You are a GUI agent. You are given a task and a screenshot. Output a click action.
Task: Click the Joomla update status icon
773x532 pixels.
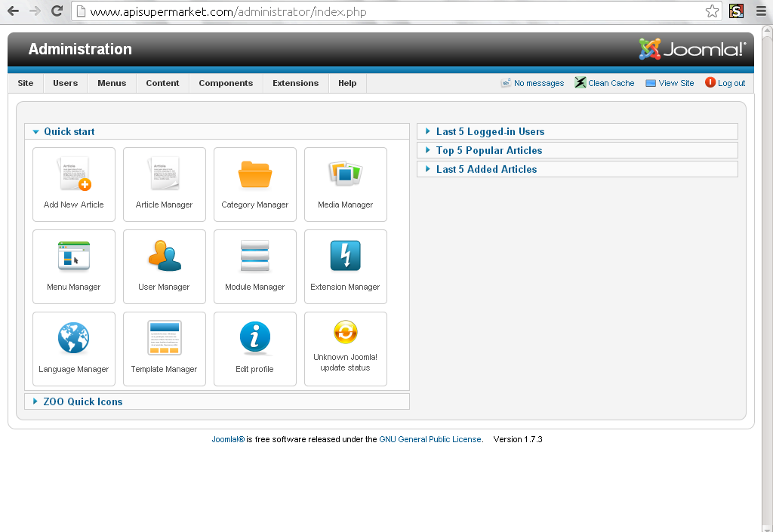[x=346, y=332]
